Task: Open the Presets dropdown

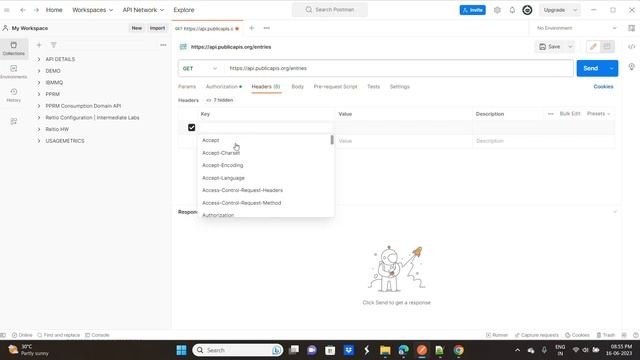Action: tap(598, 113)
